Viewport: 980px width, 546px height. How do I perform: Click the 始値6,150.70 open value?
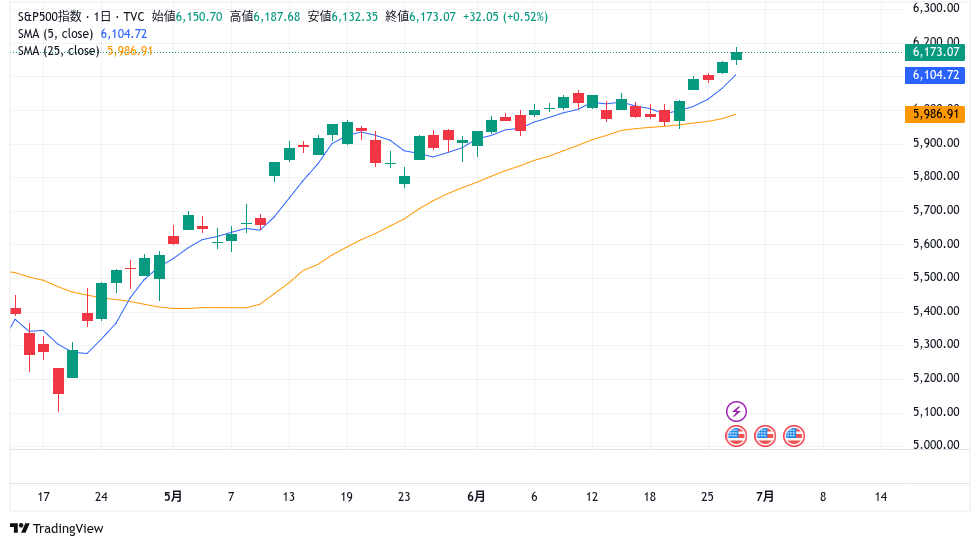click(x=187, y=16)
